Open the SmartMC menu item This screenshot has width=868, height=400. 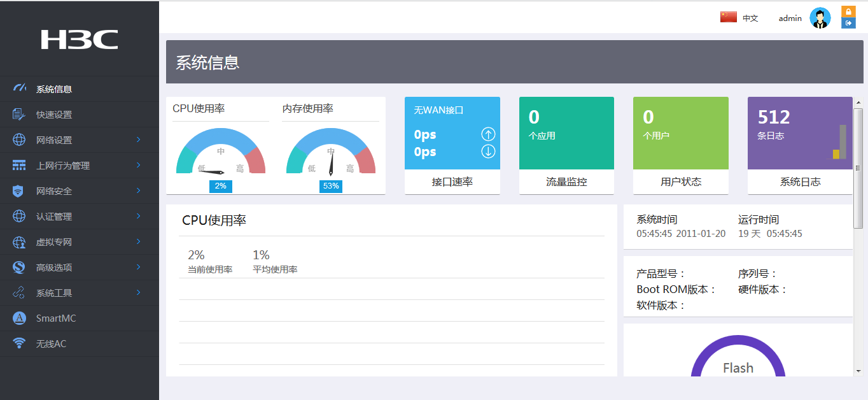(80, 318)
